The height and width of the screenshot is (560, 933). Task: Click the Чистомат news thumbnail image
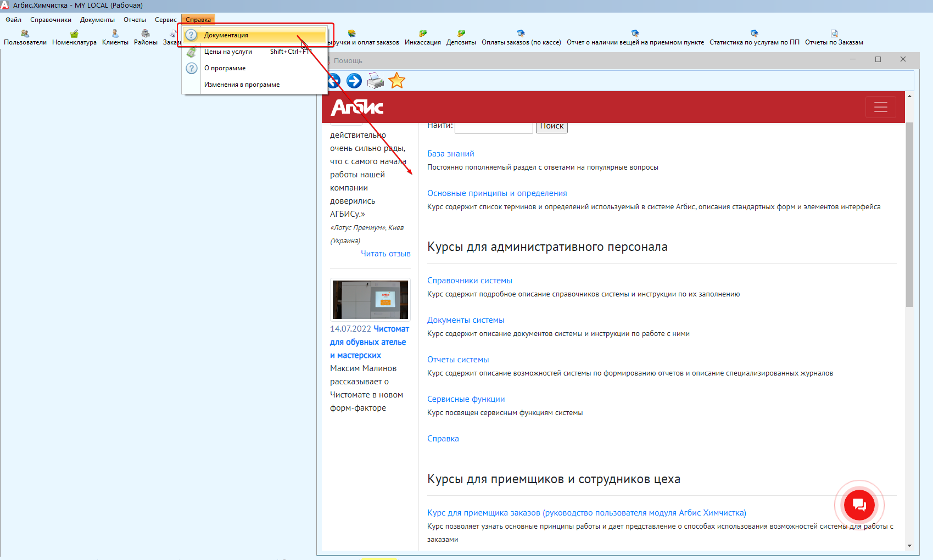pos(371,299)
